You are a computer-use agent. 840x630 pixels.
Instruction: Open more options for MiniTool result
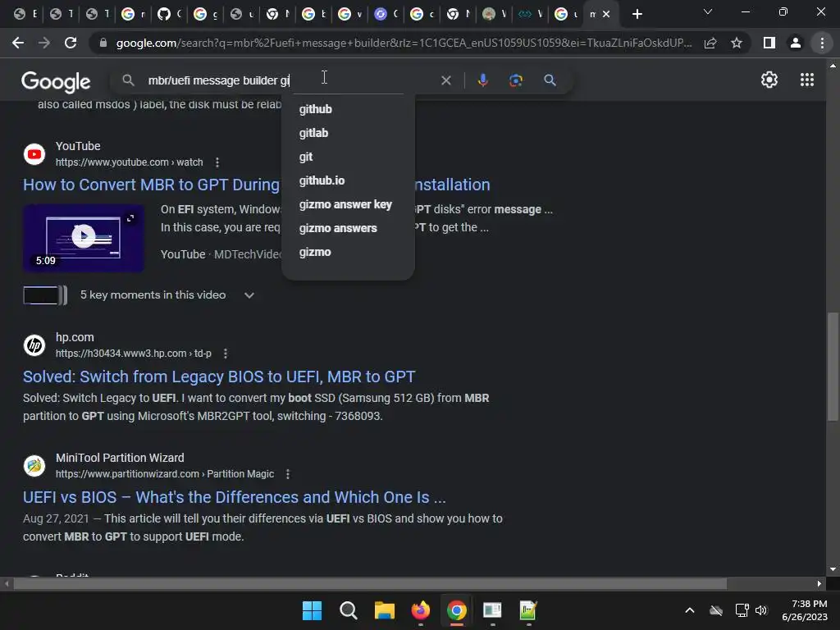pos(288,474)
